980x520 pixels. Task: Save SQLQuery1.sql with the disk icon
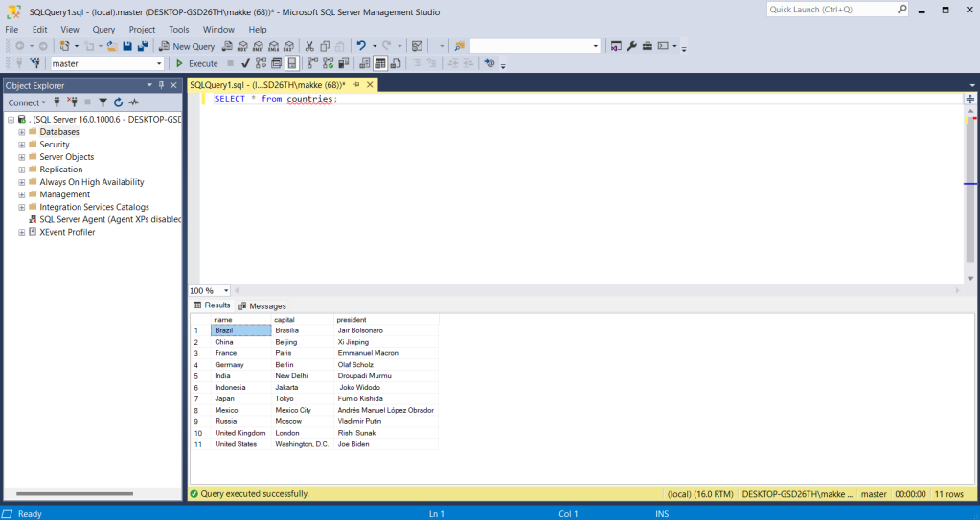pyautogui.click(x=127, y=46)
